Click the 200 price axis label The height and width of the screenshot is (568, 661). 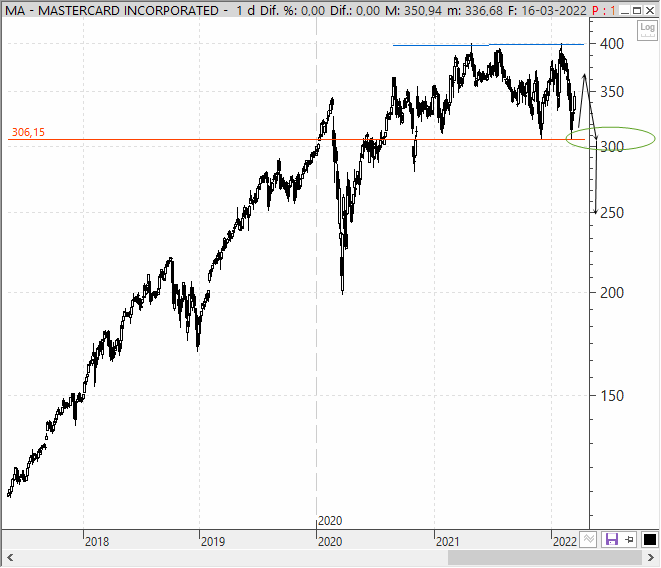(x=612, y=292)
